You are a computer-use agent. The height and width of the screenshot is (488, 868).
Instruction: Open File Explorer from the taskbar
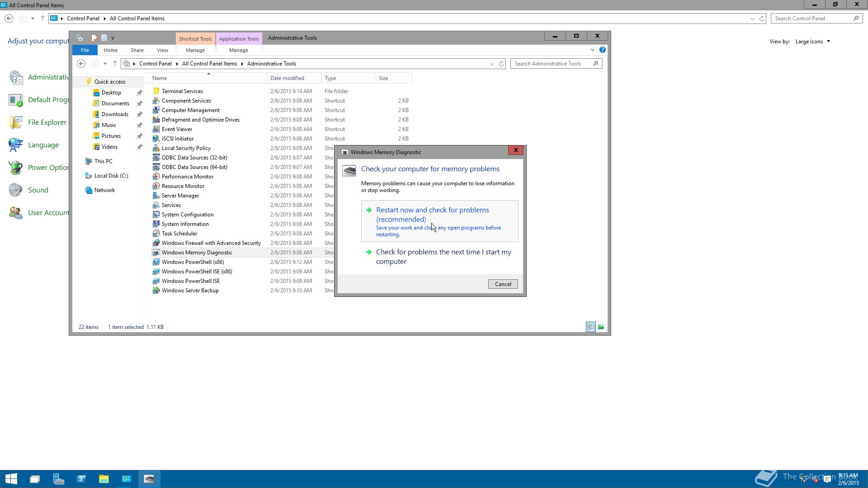coord(104,479)
